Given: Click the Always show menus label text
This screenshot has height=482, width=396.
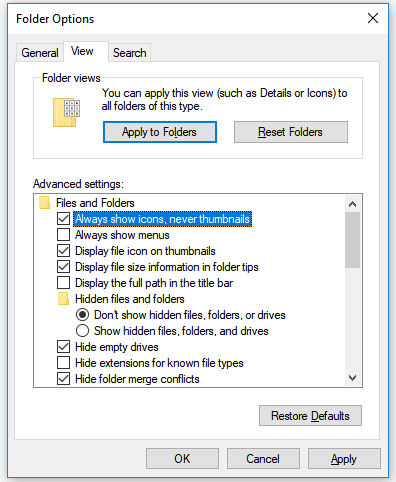Looking at the screenshot, I should 122,235.
